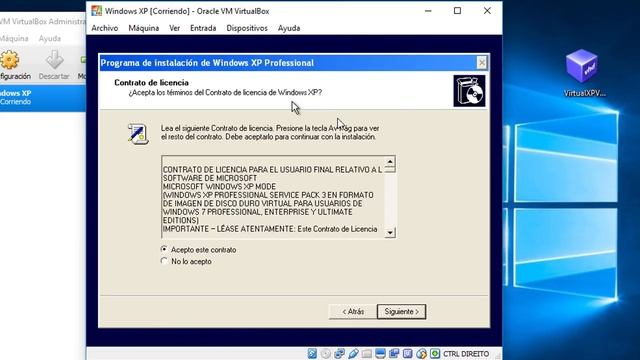Screen dimensions: 640x360
Task: Select 'Acepto este contrato' radio button
Action: click(x=164, y=249)
